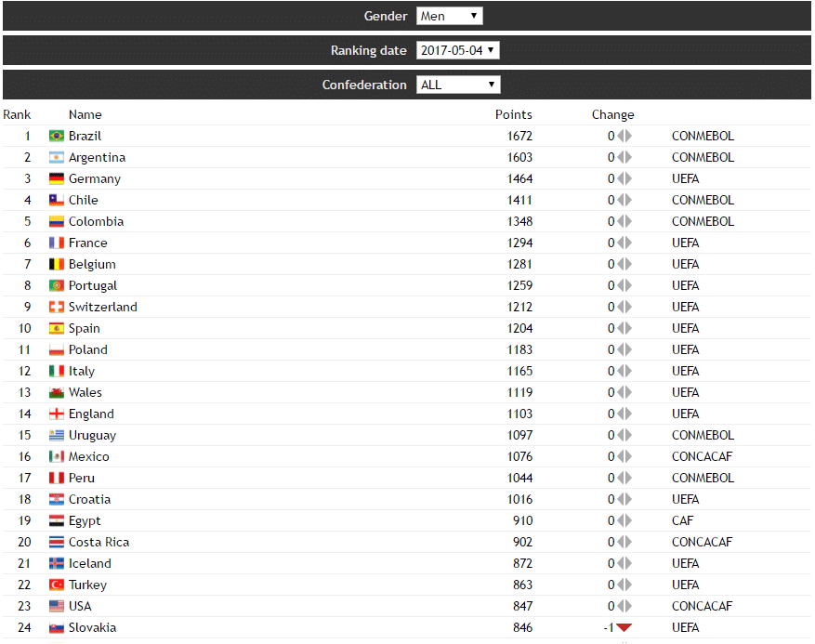Screen dimensions: 815x644
Task: Click the Germany flag icon
Action: pos(56,178)
